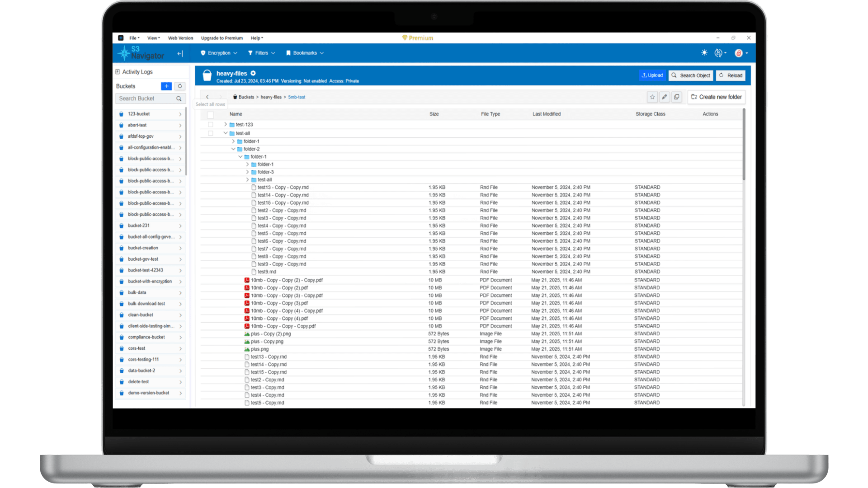
Task: Click the Search Bucket input field
Action: [145, 99]
